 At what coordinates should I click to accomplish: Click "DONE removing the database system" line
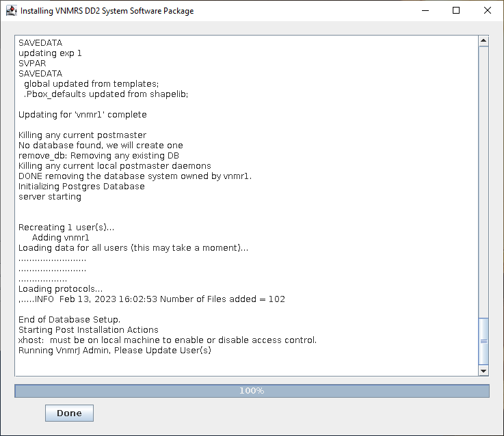pyautogui.click(x=135, y=176)
